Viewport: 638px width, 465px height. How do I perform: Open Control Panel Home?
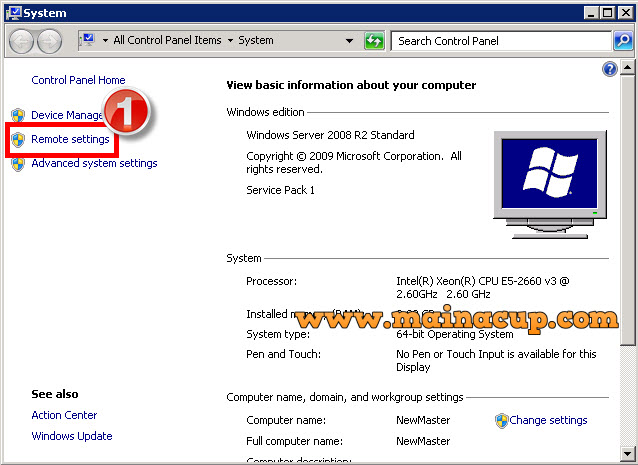coord(78,80)
